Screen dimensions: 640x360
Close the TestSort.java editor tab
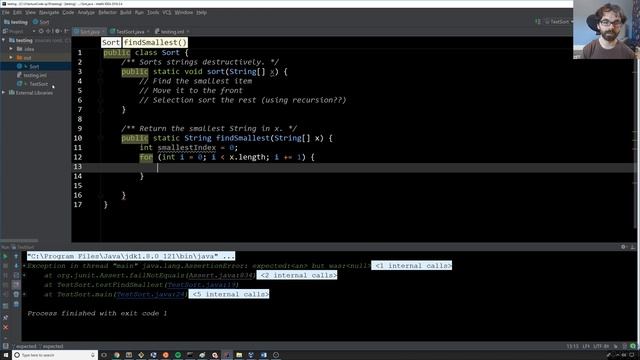[148, 31]
